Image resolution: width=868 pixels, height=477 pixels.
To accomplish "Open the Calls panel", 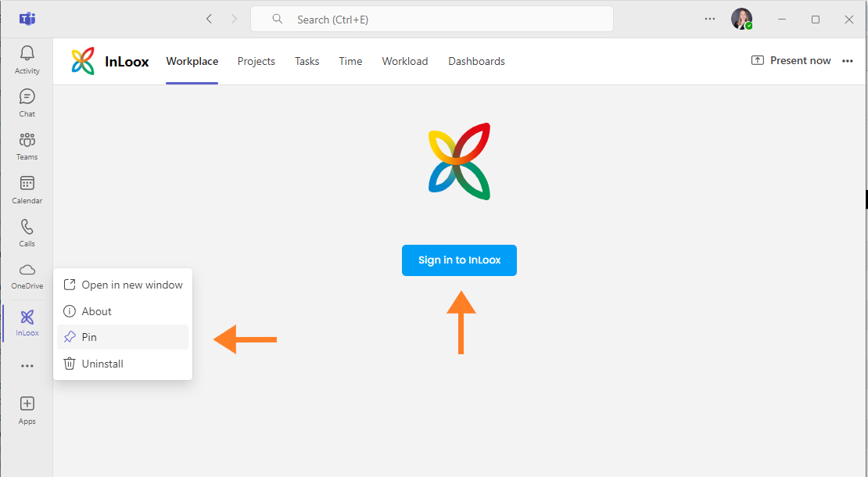I will click(x=27, y=232).
